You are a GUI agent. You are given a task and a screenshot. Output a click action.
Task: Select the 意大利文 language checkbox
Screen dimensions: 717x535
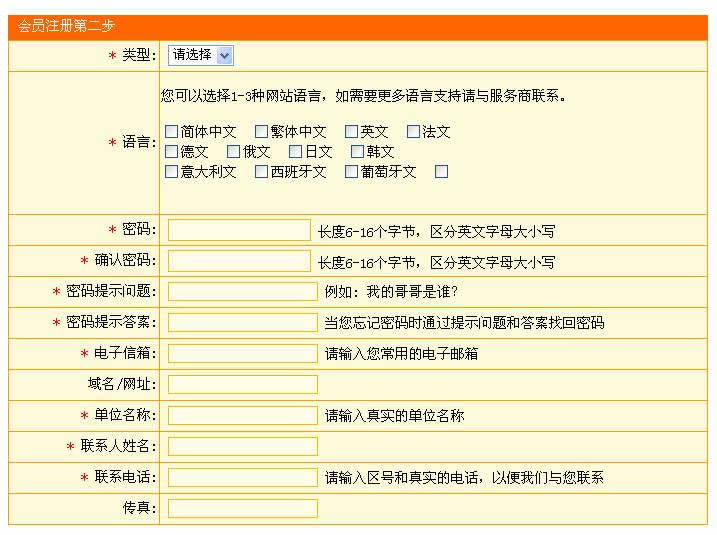[x=172, y=171]
